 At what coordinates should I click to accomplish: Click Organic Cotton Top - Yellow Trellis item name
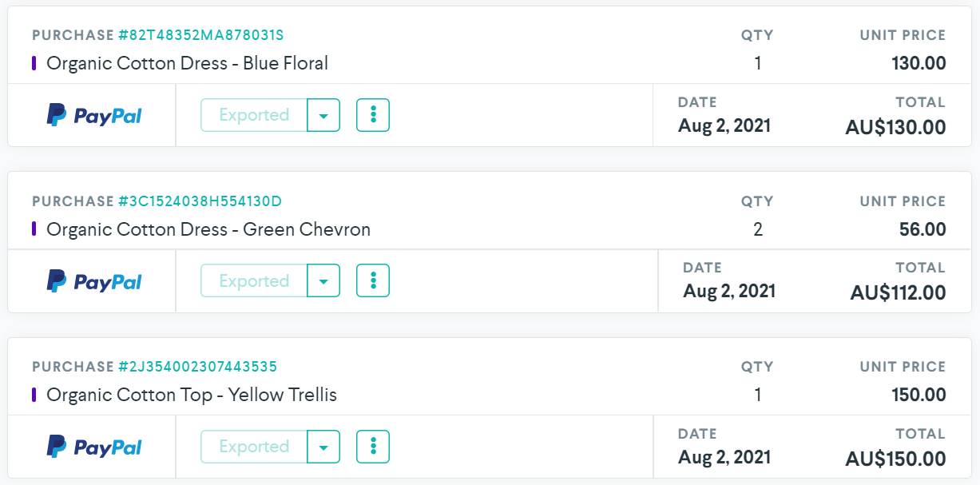pyautogui.click(x=192, y=395)
